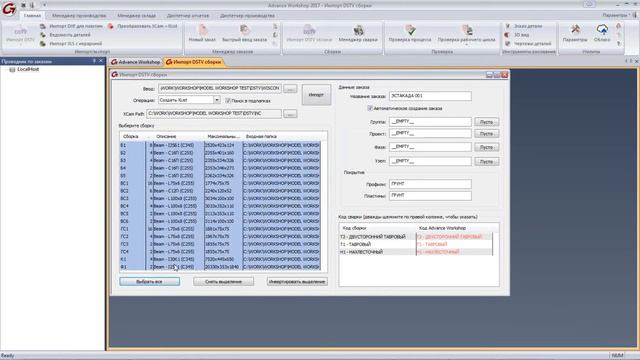Open Параметры hammer-and-wrench icon in Утилиты
The width and height of the screenshot is (640, 360).
coord(575,29)
